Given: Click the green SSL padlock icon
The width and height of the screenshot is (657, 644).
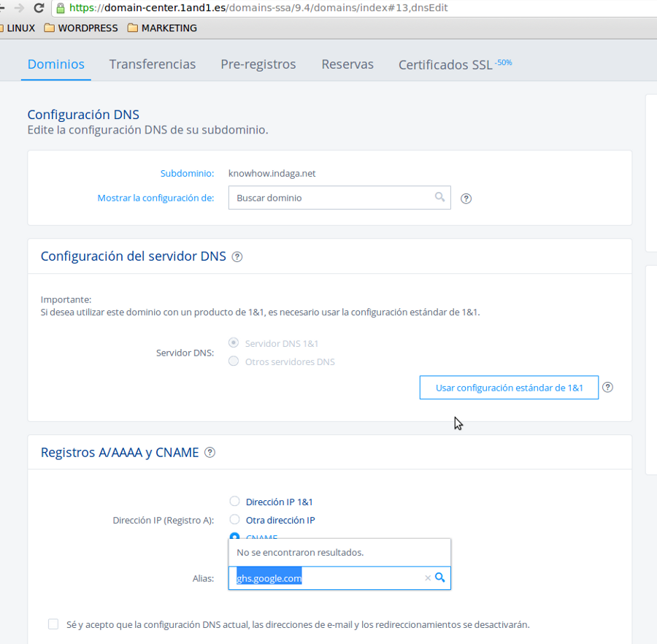Looking at the screenshot, I should (61, 8).
